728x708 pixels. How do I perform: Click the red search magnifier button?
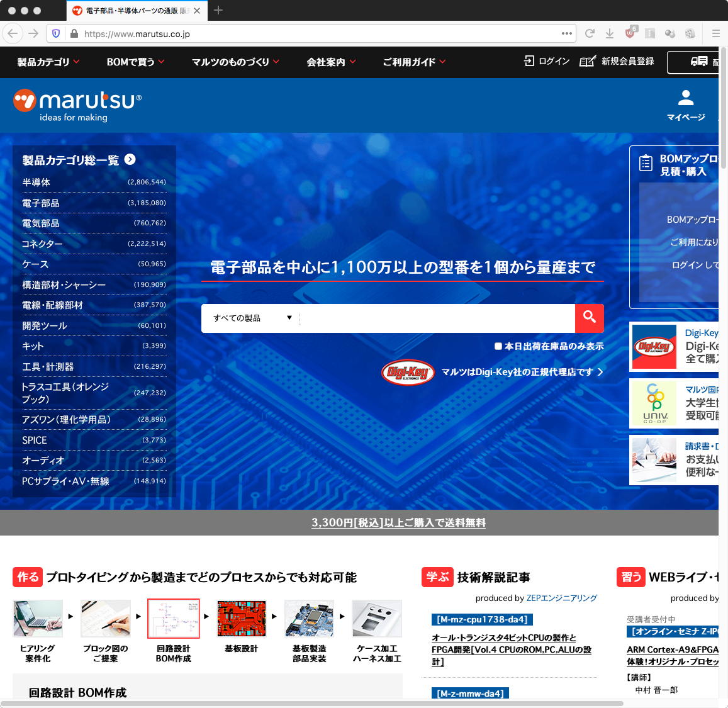589,318
